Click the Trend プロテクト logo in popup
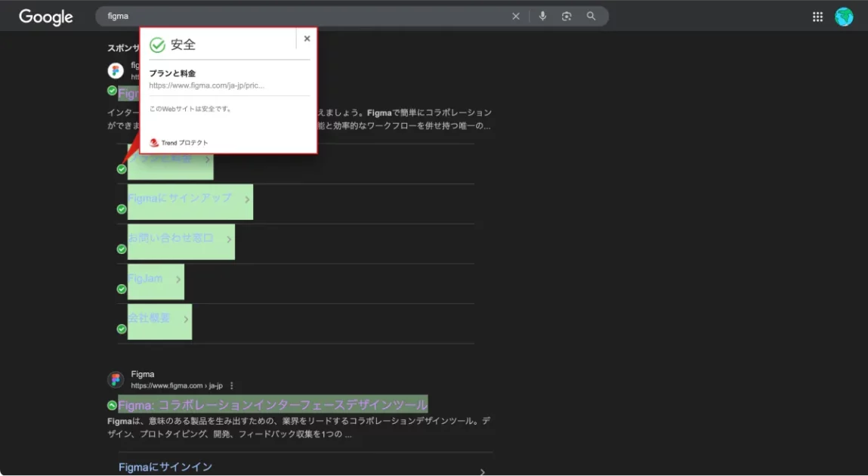 [179, 143]
